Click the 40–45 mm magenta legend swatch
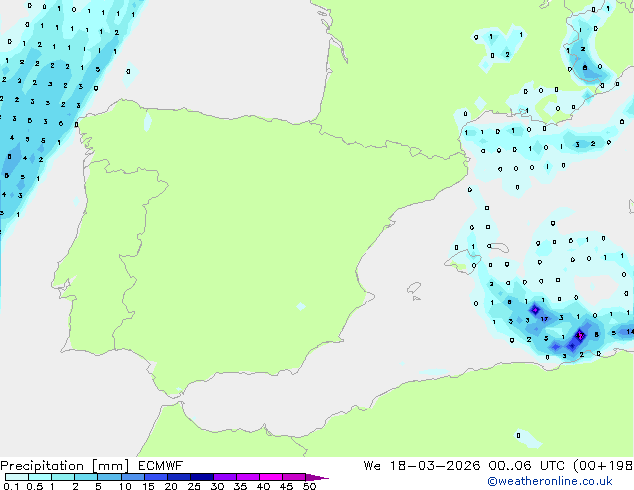Viewport: 634px width, 490px height. (271, 477)
